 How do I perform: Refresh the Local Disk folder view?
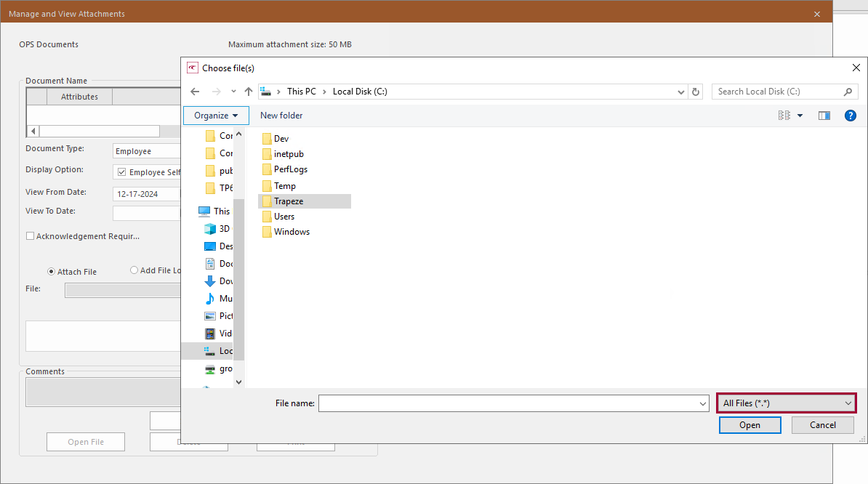696,92
